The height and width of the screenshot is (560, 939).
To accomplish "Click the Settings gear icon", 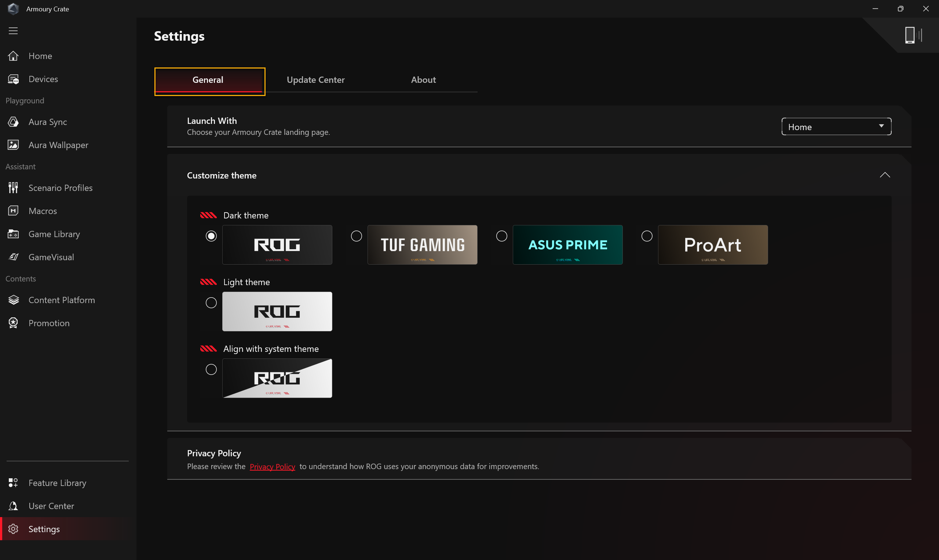I will pos(13,529).
